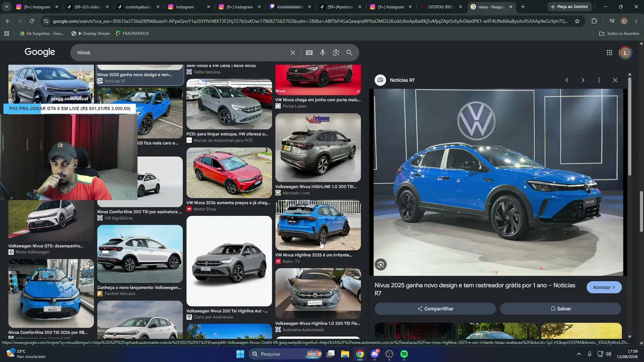Open the Delta Veículos source link
The image size is (644, 362).
pos(207,72)
